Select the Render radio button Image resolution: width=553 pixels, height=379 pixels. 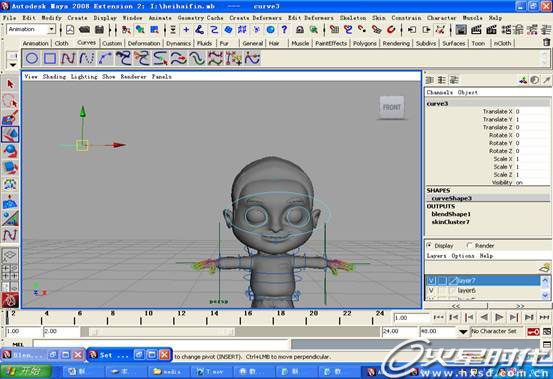(469, 245)
